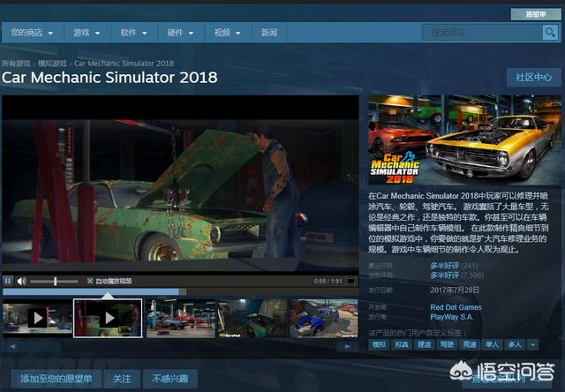565x392 pixels.
Task: Expand the 视频 dropdown menu
Action: click(x=228, y=33)
